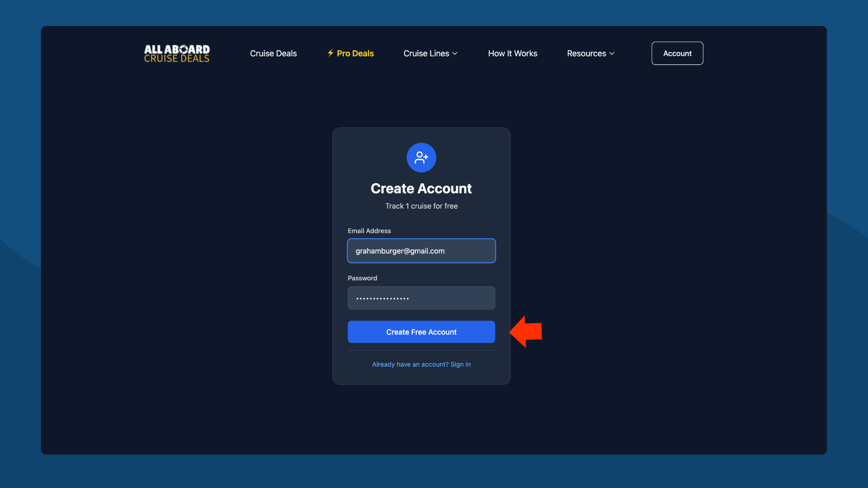
Task: Click the Account button in header
Action: coord(677,53)
